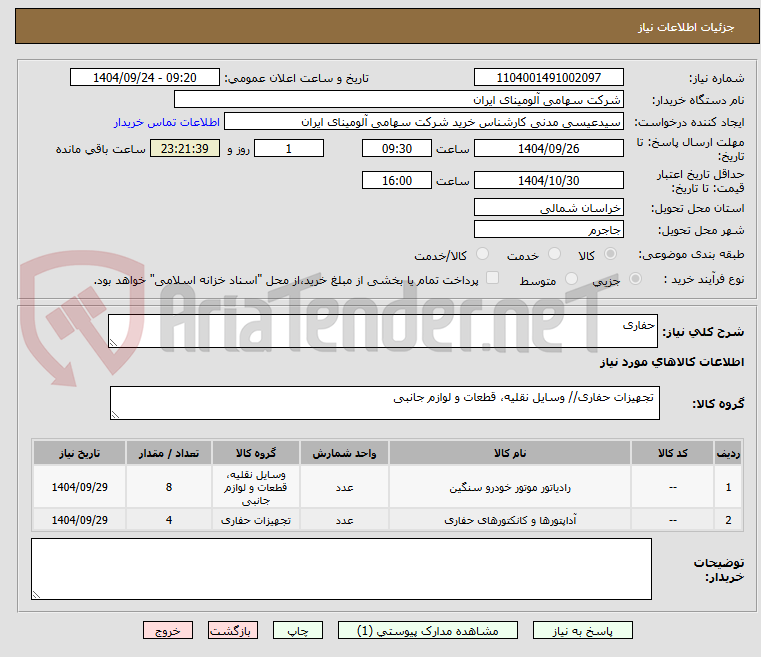Viewport: 761px width, 657px height.
Task: Click the گروه کالا textarea
Action: [x=384, y=403]
